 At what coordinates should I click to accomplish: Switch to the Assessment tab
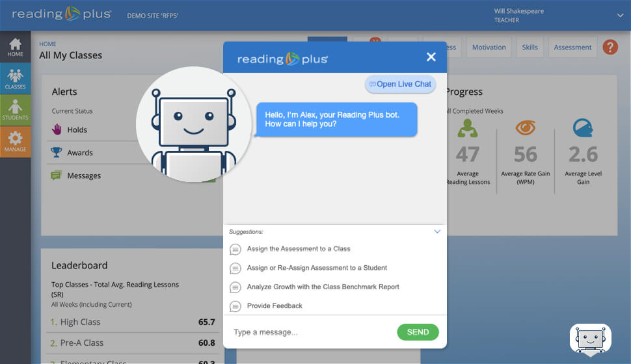tap(572, 47)
